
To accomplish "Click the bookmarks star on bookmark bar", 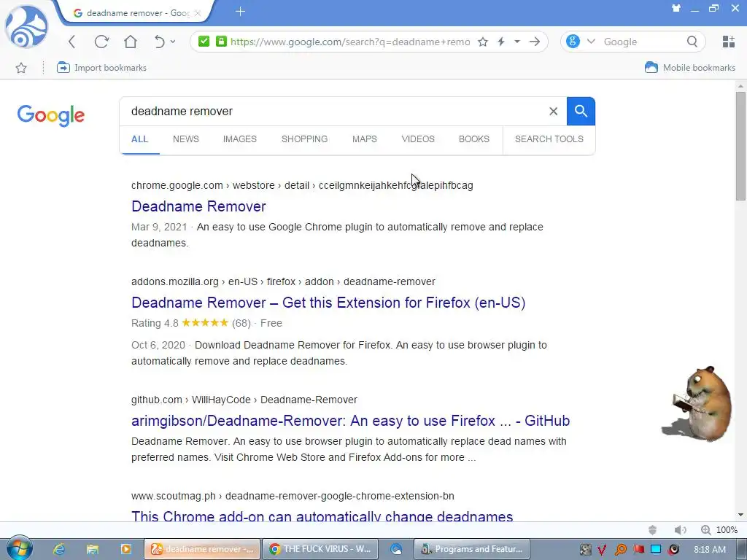I will pyautogui.click(x=21, y=68).
